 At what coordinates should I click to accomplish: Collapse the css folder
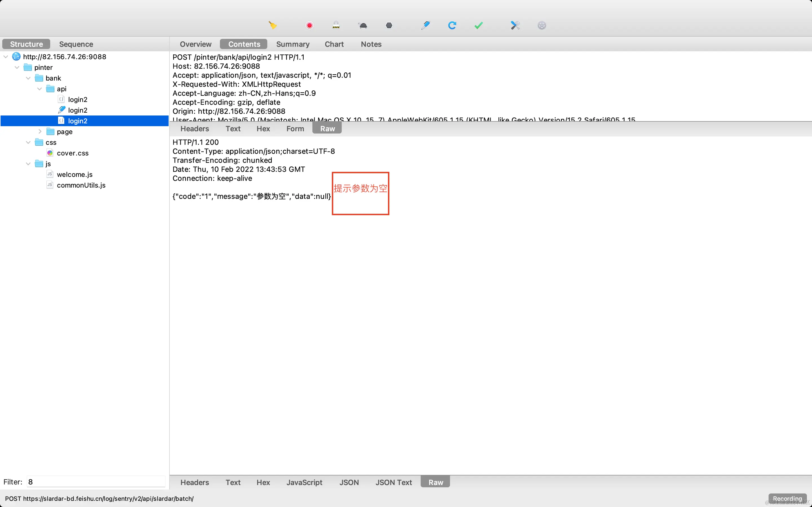point(28,142)
